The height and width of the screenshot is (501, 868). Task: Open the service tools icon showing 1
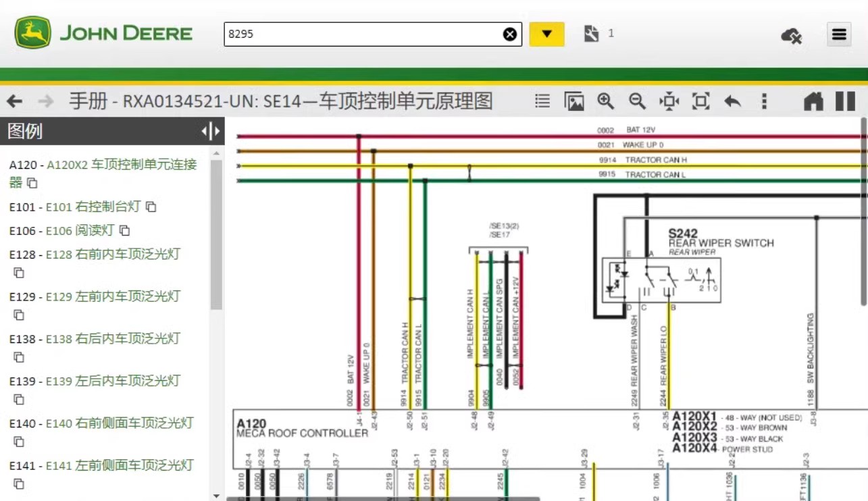point(592,34)
